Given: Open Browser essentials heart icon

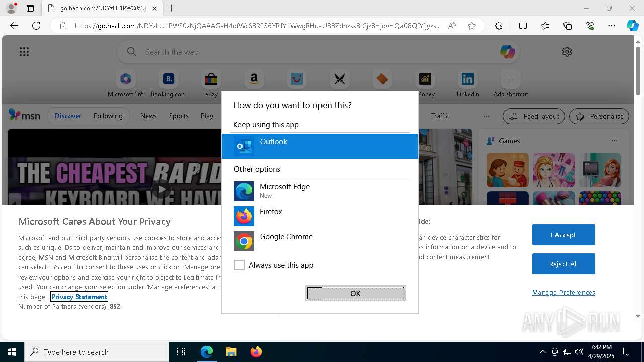Looking at the screenshot, I should pyautogui.click(x=590, y=26).
